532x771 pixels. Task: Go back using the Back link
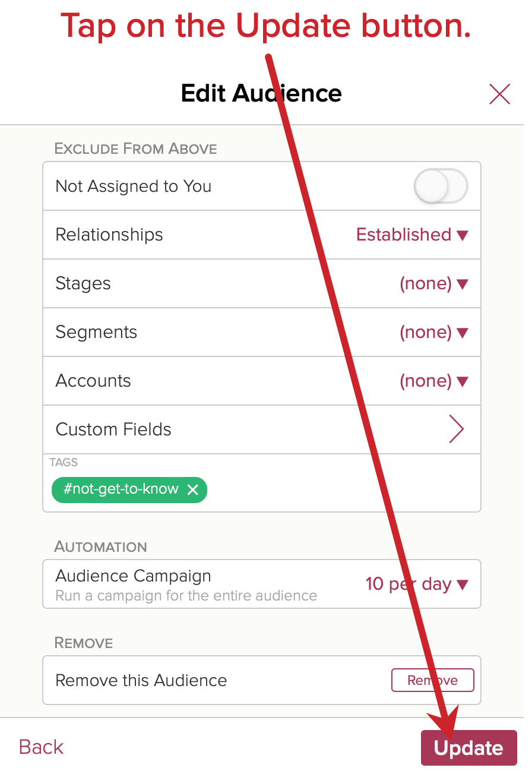click(40, 747)
